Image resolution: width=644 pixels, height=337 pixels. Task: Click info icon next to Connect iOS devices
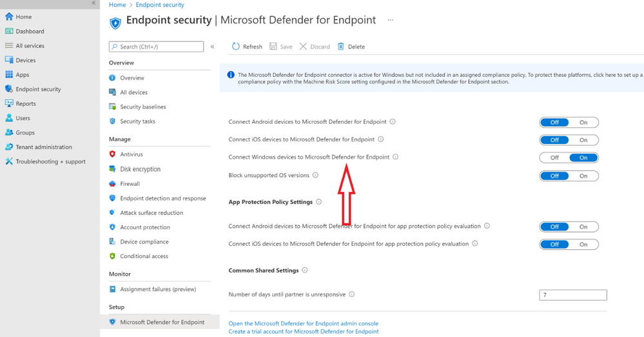pyautogui.click(x=381, y=139)
